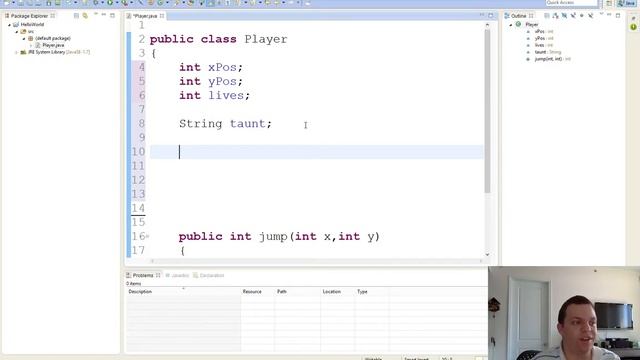Minimize the Package Explorer view
Screen dimensions: 640x360
104,15
